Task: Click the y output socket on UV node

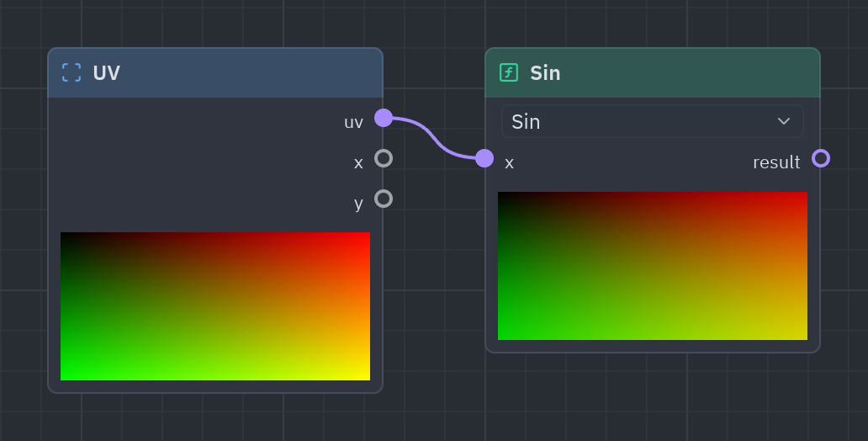Action: point(384,199)
